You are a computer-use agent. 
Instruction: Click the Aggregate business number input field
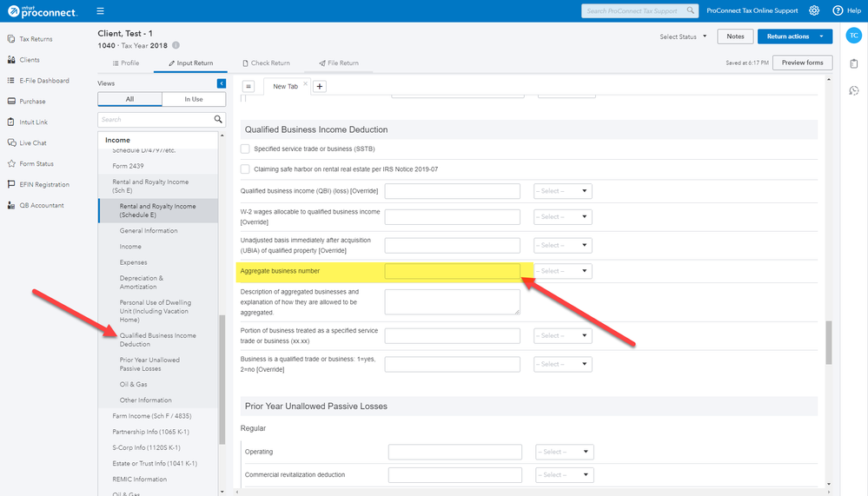[453, 271]
